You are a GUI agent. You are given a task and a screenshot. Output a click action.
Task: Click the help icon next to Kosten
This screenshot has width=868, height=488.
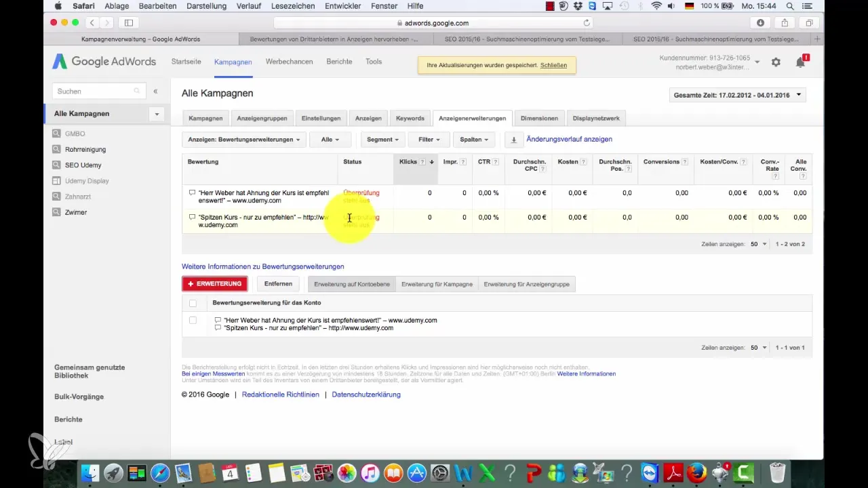(x=585, y=162)
